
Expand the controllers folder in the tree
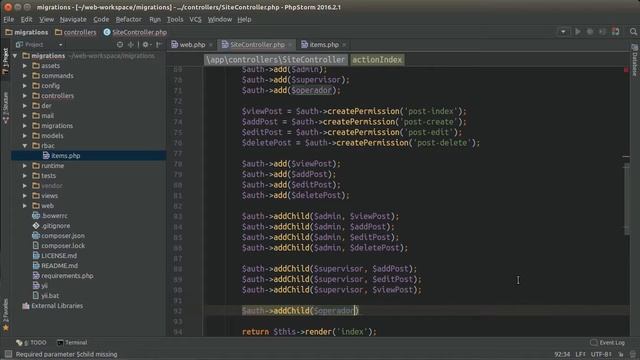point(25,96)
